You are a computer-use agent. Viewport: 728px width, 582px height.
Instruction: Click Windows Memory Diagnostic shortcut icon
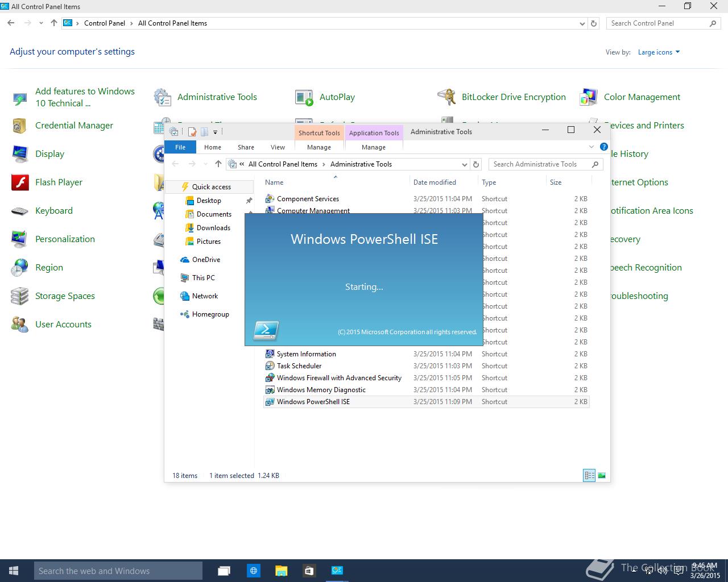270,390
